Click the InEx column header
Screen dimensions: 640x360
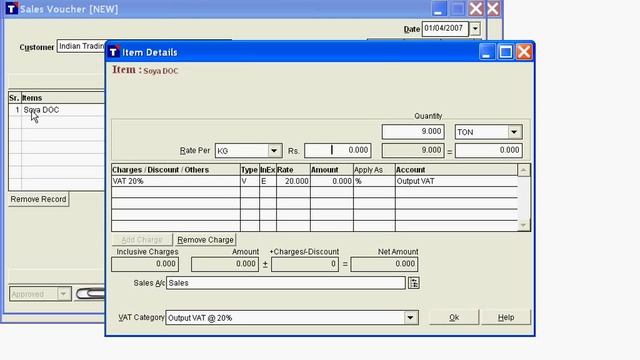[268, 170]
